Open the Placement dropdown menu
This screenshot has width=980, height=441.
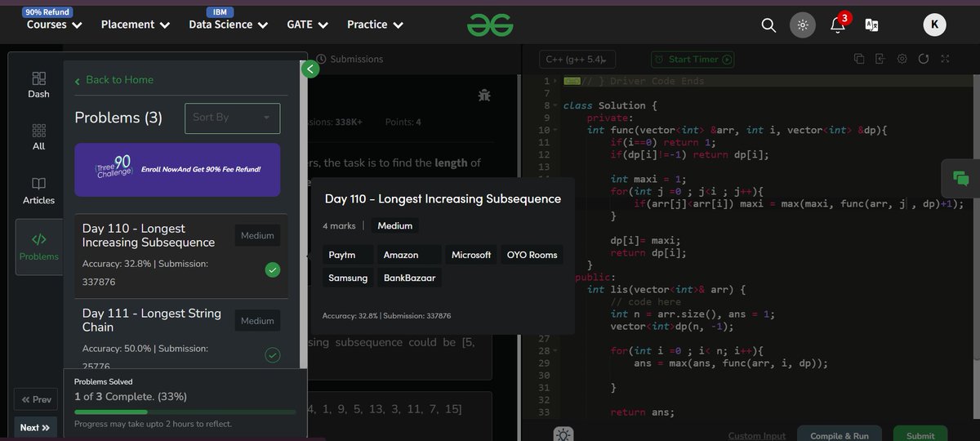pyautogui.click(x=136, y=25)
